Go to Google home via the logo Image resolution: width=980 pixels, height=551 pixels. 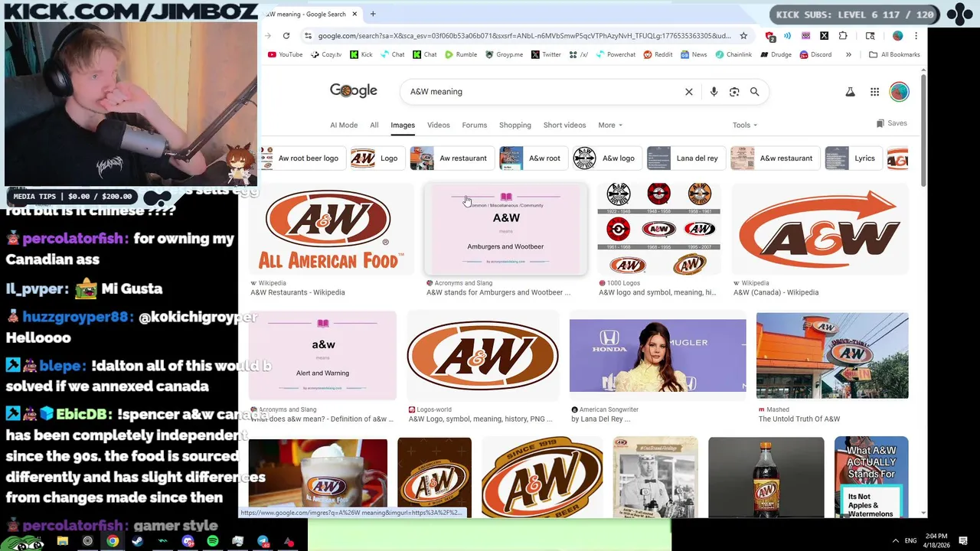click(x=354, y=90)
